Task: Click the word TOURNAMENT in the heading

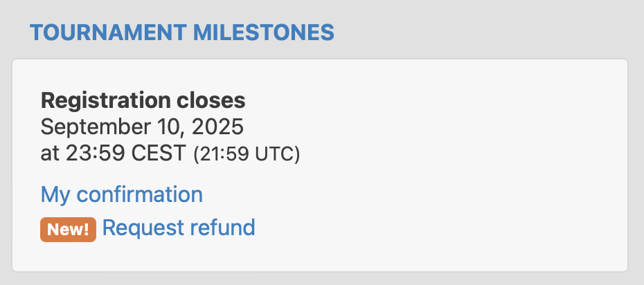Action: 108,33
